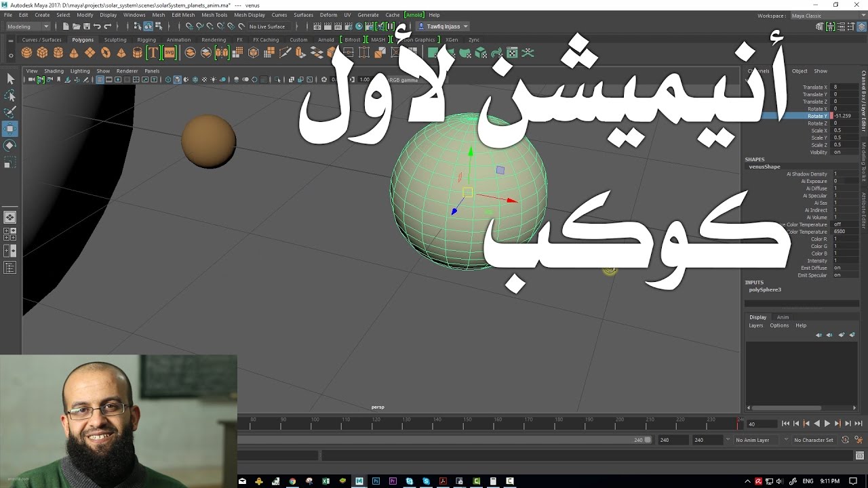
Task: Open the Deform menu
Action: 328,15
